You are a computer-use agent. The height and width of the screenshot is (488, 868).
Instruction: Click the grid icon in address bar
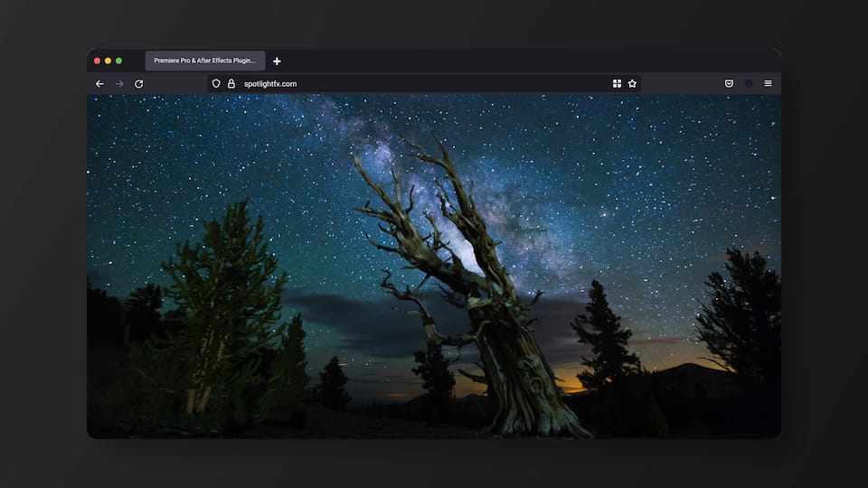[x=617, y=83]
